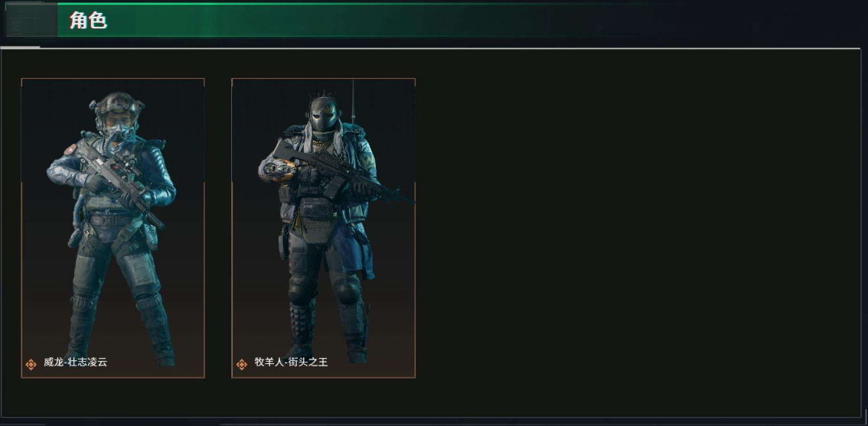
Task: Select the 牧羊人-街头之王 character card
Action: (x=323, y=228)
